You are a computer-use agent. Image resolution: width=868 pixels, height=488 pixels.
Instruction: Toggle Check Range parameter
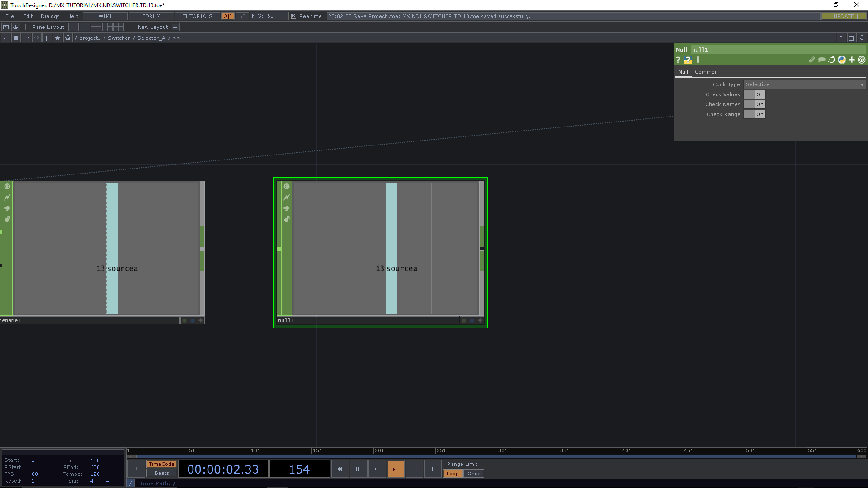point(755,114)
